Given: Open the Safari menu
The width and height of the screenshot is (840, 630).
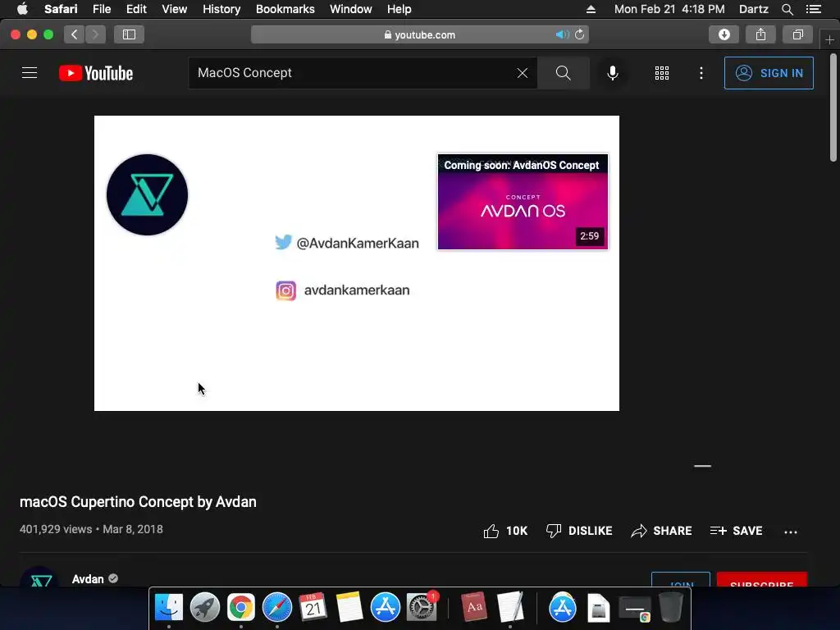Looking at the screenshot, I should pyautogui.click(x=61, y=9).
